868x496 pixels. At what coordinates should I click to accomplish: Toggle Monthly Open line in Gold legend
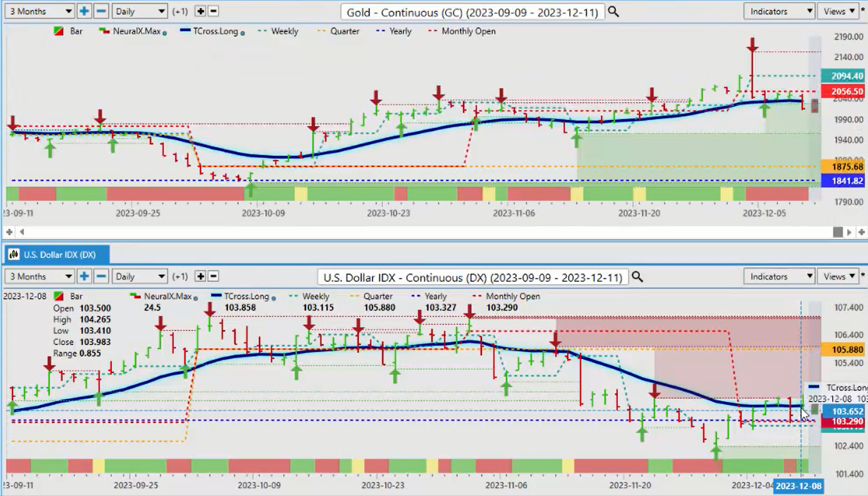coord(461,31)
